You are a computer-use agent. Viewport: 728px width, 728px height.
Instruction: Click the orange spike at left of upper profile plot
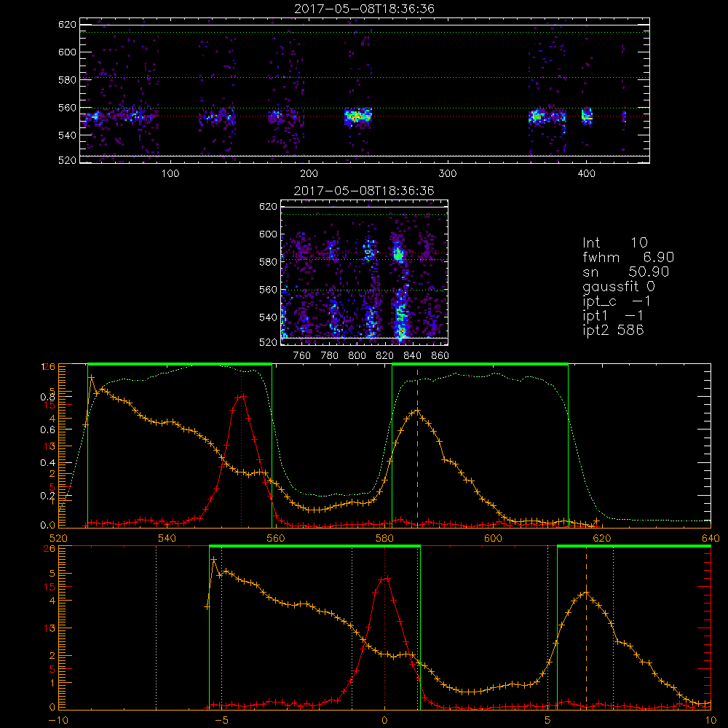(92, 377)
